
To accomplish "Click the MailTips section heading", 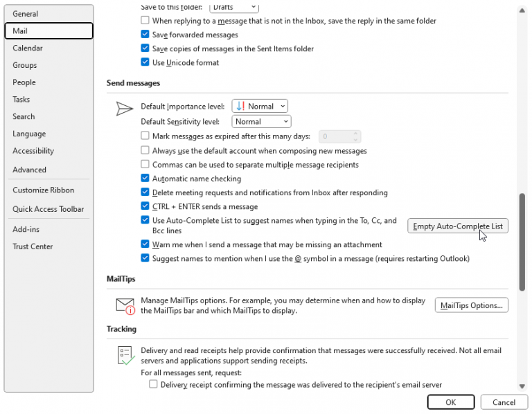I will coord(121,279).
